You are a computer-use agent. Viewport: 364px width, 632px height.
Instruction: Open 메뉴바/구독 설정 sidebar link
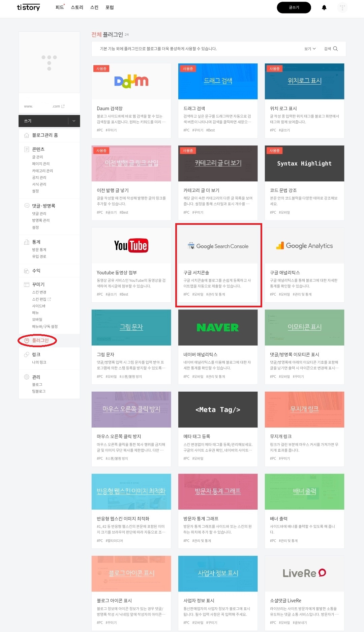pos(45,326)
